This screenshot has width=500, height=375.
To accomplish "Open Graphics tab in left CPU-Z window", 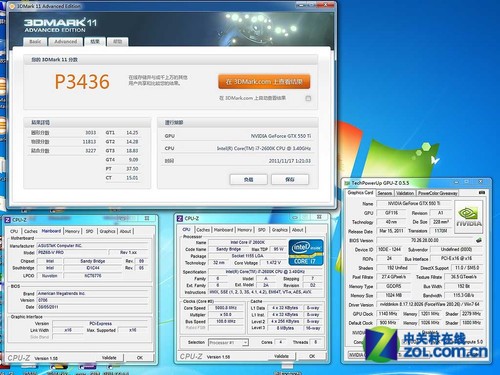I will click(107, 231).
